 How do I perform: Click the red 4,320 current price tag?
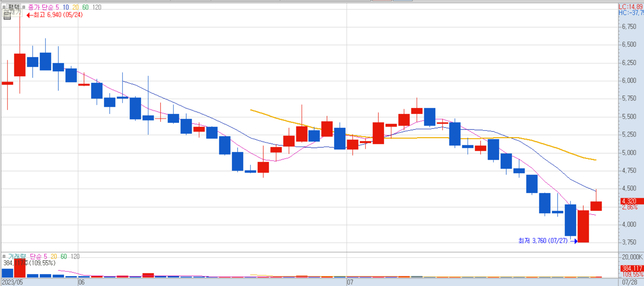pyautogui.click(x=631, y=201)
